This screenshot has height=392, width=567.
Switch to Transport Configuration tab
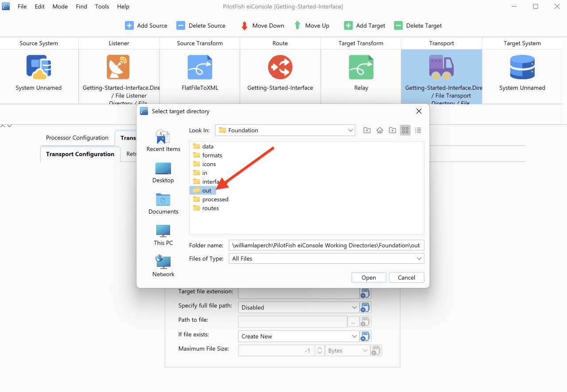80,154
